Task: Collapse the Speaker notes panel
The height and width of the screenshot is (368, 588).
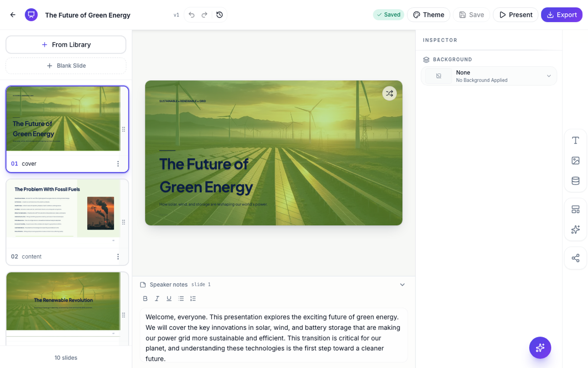Action: 402,285
